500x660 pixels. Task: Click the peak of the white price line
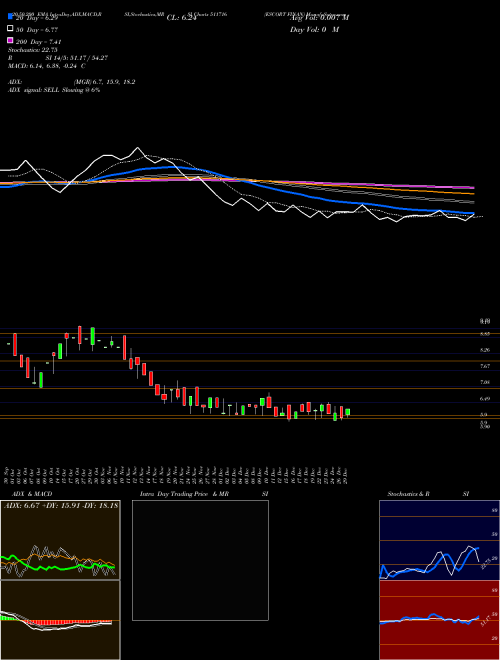137,148
